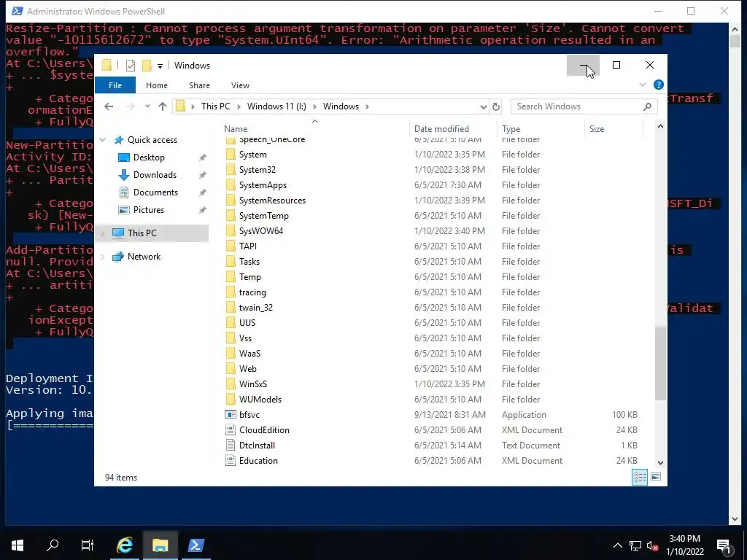
Task: Click PowerShell window scroll up arrow
Action: click(734, 30)
